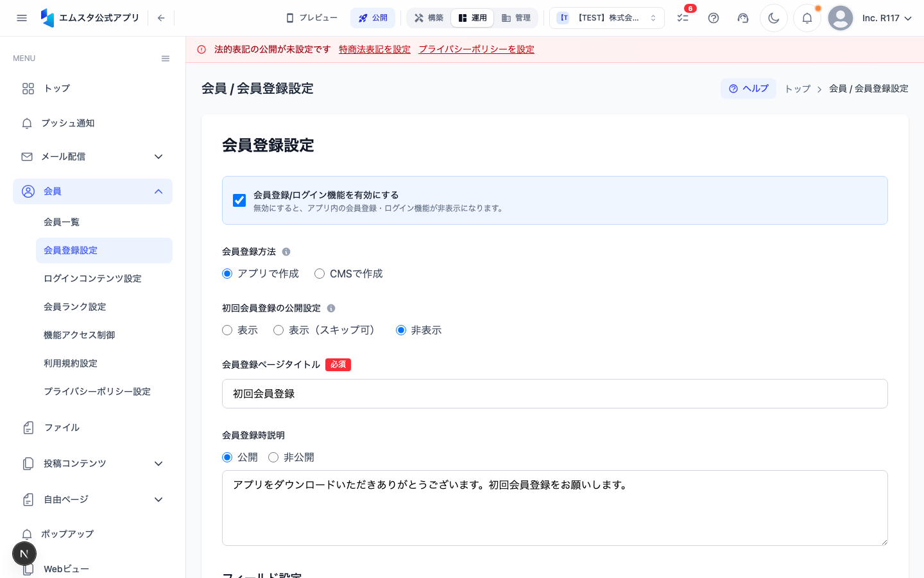The height and width of the screenshot is (578, 924).
Task: Click the warning icon in the legal notice banner
Action: (x=201, y=49)
